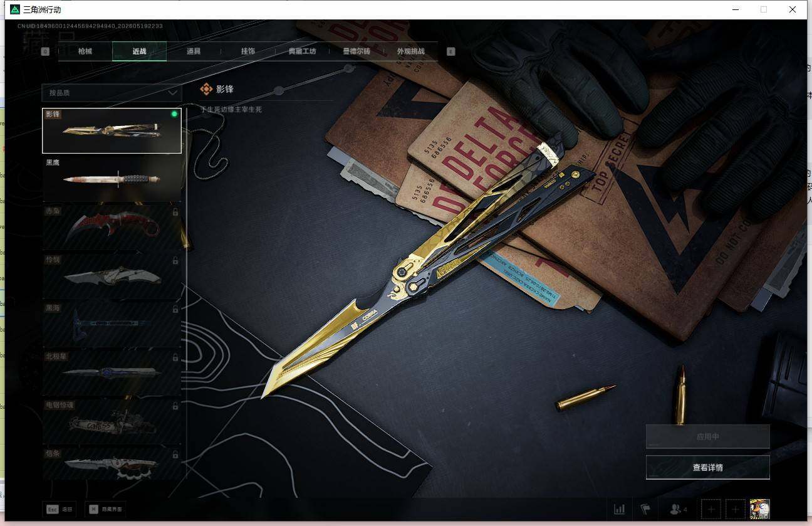Select the locked 赤枭 karambit skin
The image size is (812, 526).
112,228
